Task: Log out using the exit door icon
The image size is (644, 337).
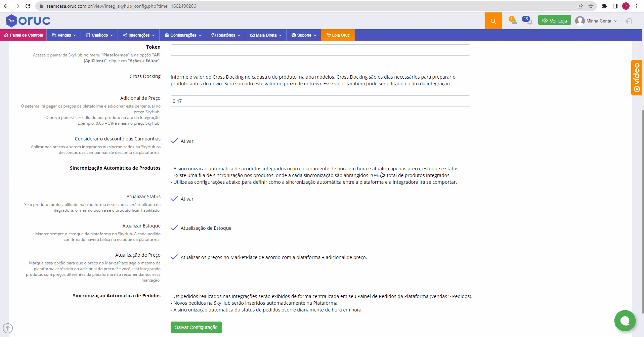Action: click(629, 20)
